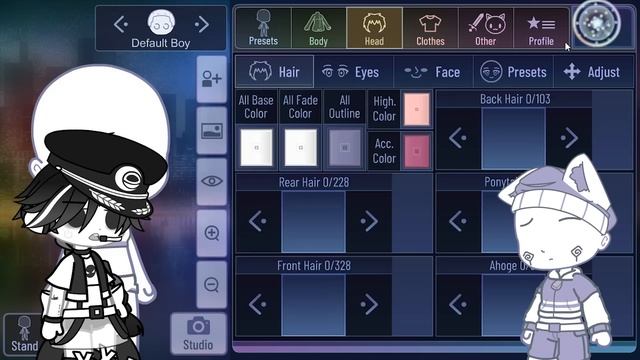640x360 pixels.
Task: Switch to the Face sub-tab
Action: (433, 72)
